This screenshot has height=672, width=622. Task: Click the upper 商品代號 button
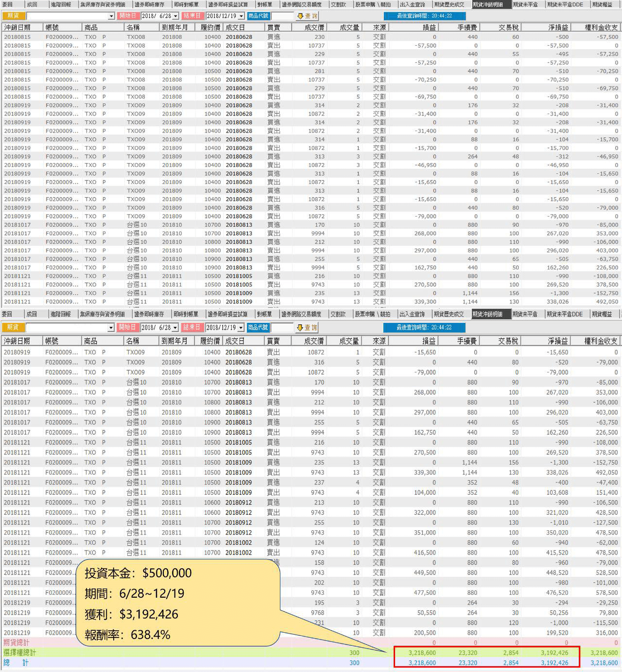(258, 16)
